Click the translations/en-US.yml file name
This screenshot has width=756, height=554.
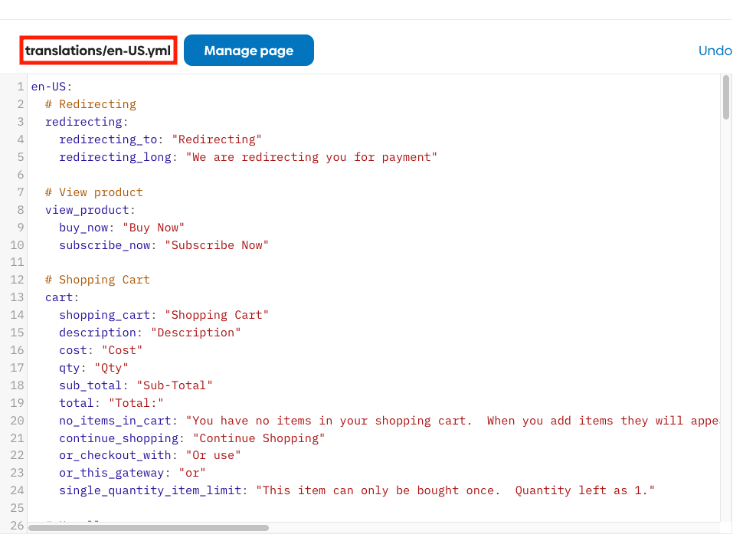tap(98, 50)
